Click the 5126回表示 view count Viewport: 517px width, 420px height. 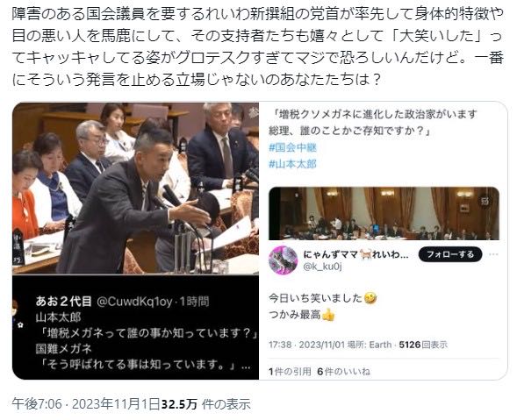coord(423,345)
